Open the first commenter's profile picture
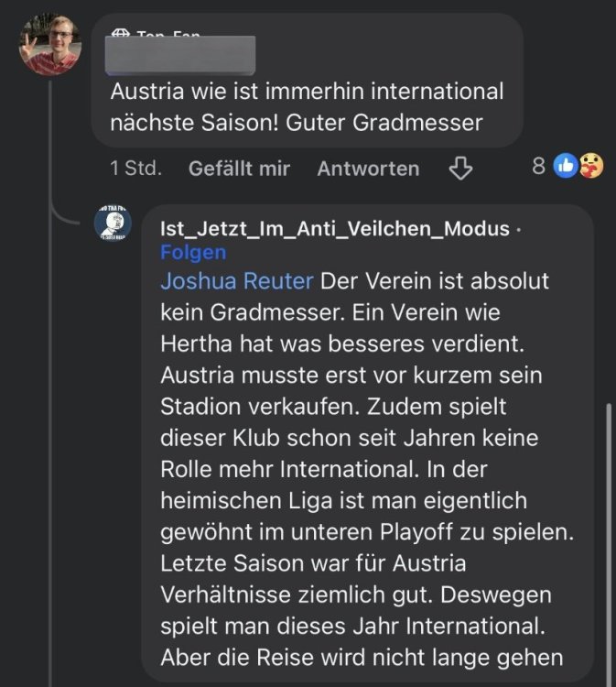The height and width of the screenshot is (687, 616). 49,44
